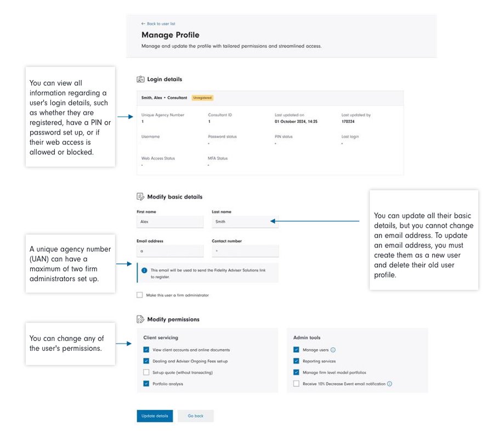Click the Login details section icon
The image size is (504, 439).
(140, 79)
